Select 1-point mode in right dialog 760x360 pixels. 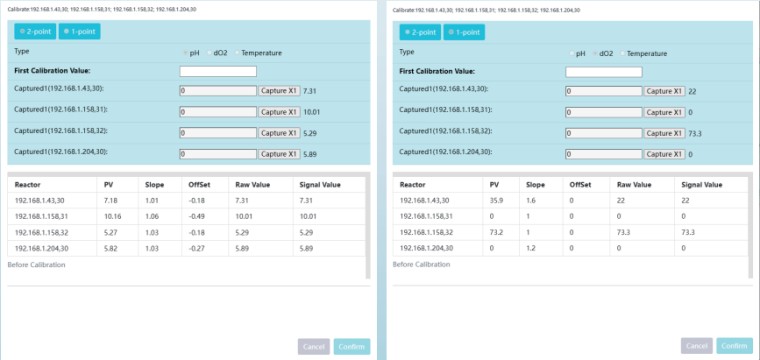[x=464, y=32]
